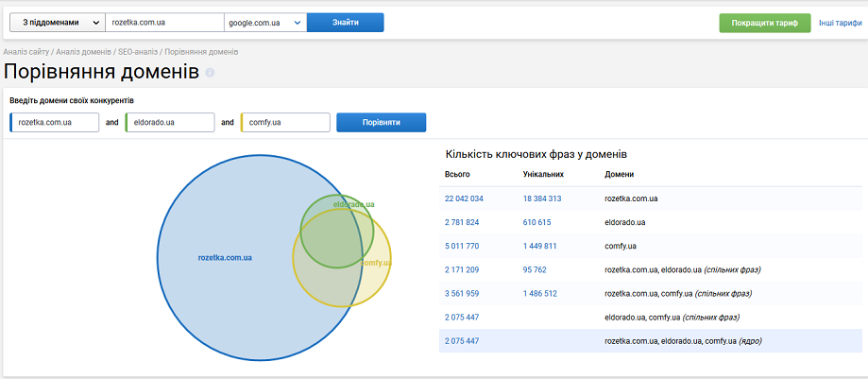Viewport: 868px width, 379px height.
Task: Open unique count 95 762
Action: [535, 270]
